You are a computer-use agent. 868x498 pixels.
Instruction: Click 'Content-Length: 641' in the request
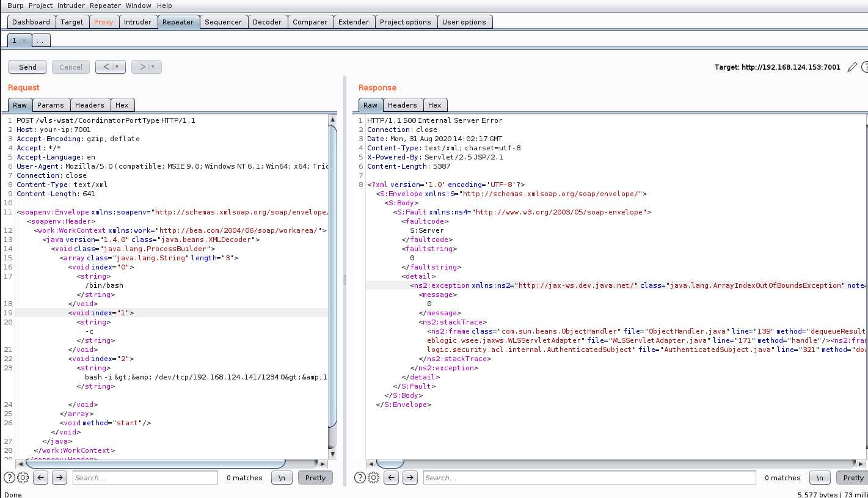(56, 194)
